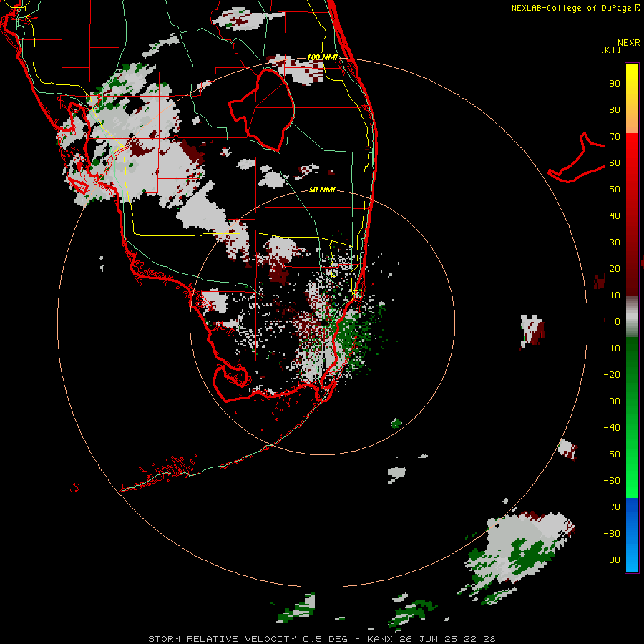This screenshot has height=644, width=644.
Task: Click the -80 scale label
Action: [612, 534]
